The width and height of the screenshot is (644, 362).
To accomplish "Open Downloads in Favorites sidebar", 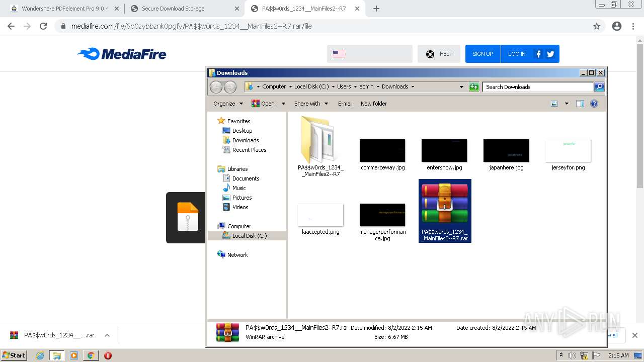I will 246,140.
